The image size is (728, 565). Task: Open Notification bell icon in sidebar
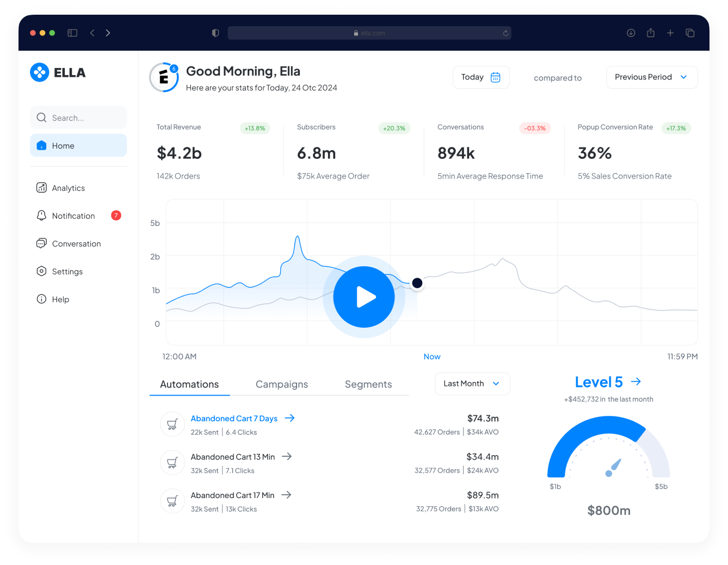41,216
